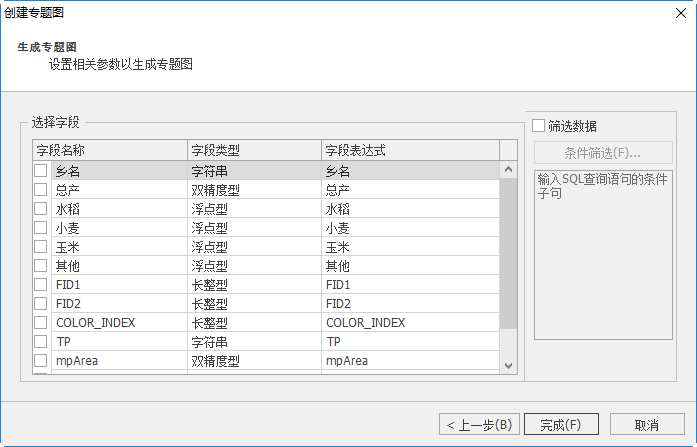Select the 双精度型 type cell for 总产
Viewport: 697px width, 447px height.
tap(254, 190)
